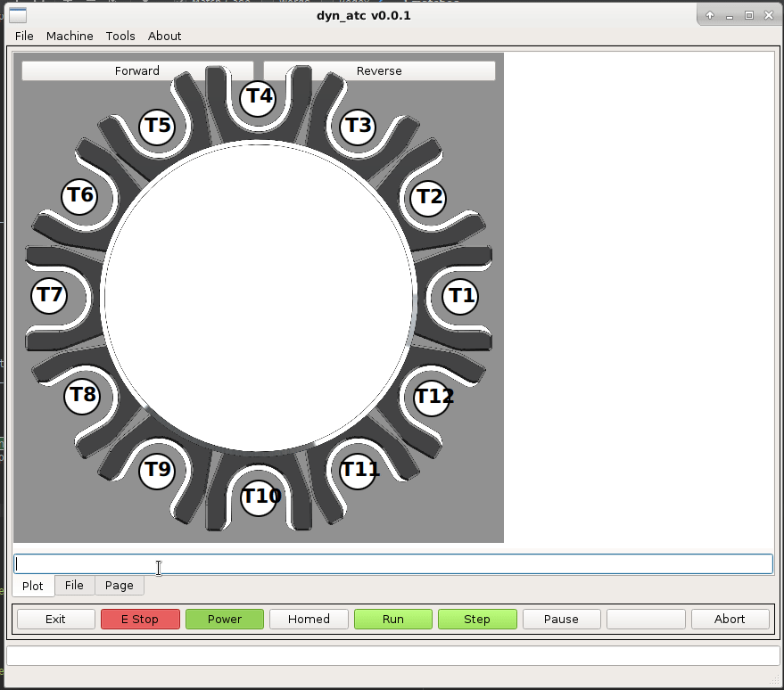Select tool pocket T11 on carousel
Viewport: 784px width, 690px height.
(358, 471)
